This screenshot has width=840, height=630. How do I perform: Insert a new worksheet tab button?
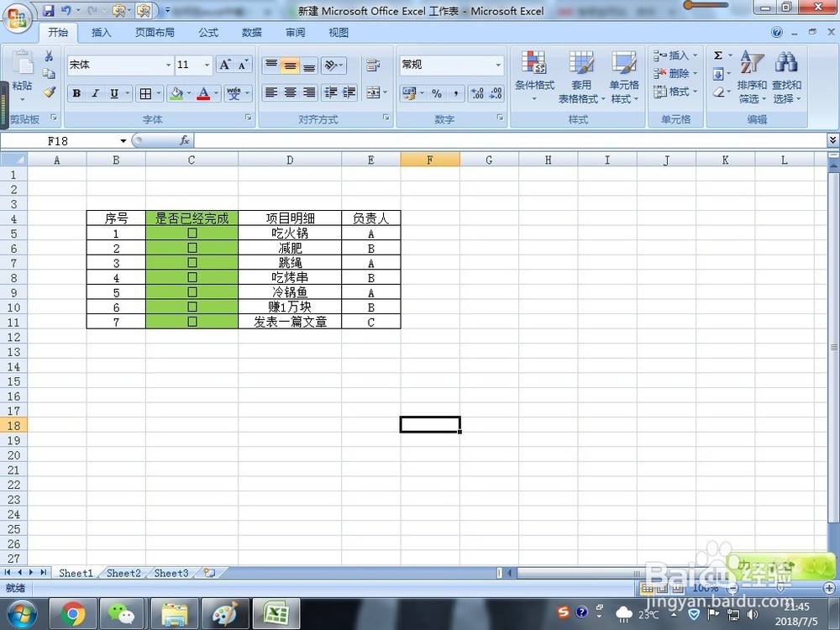(x=209, y=573)
